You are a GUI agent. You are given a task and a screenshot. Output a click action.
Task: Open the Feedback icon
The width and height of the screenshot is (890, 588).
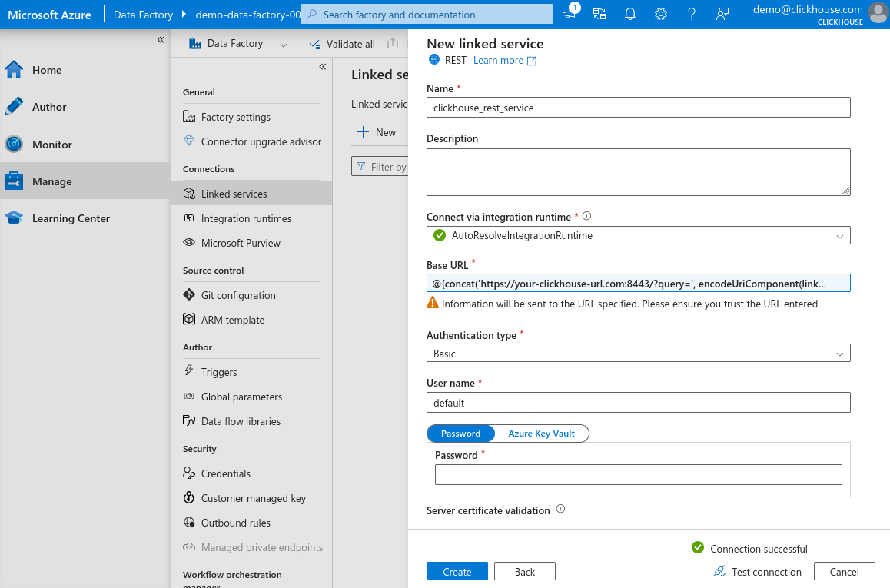click(722, 14)
